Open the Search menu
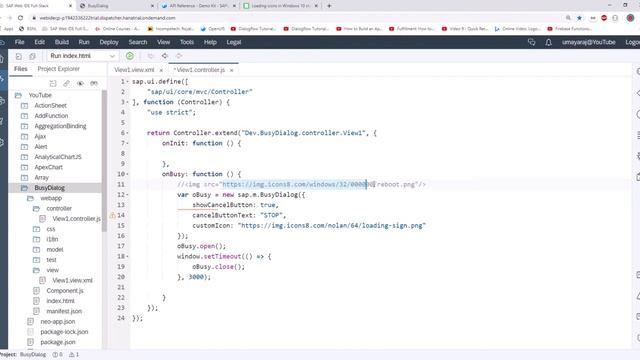The width and height of the screenshot is (640, 360). 138,42
